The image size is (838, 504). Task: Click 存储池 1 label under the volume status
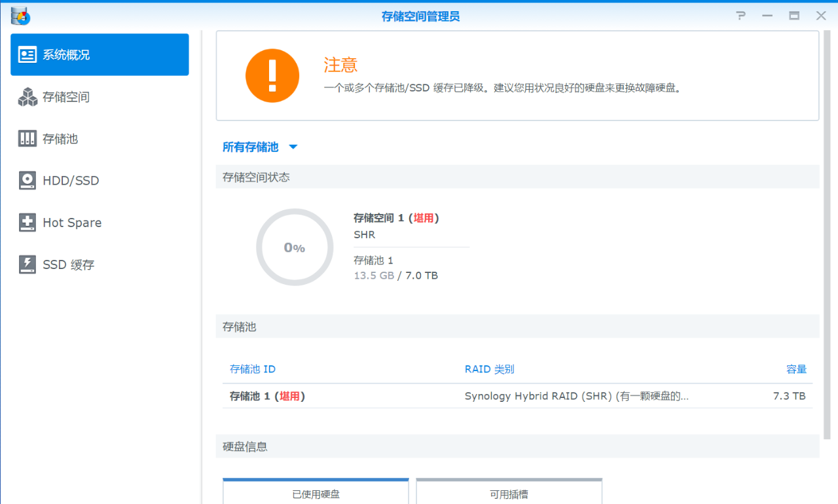click(x=374, y=260)
